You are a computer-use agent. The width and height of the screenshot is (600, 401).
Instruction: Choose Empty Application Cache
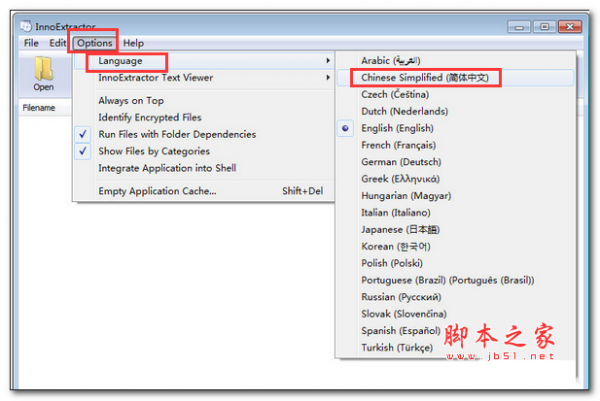203,191
